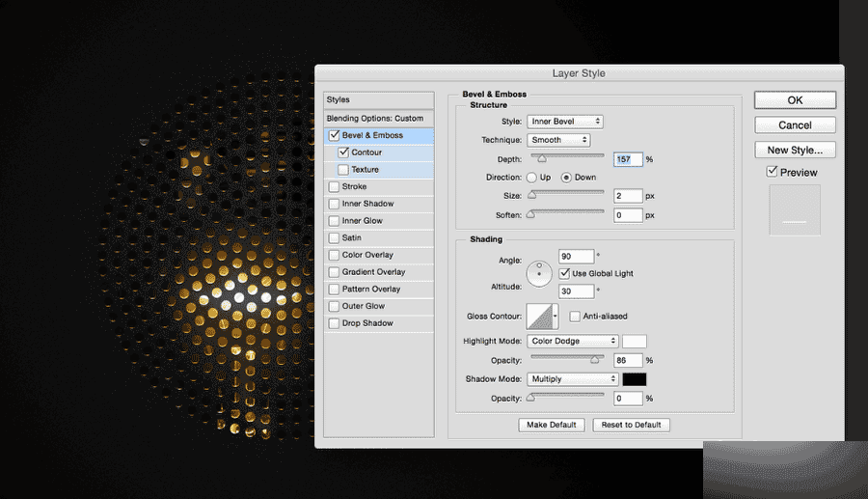868x499 pixels.
Task: Enable the Texture checkbox
Action: tap(344, 170)
